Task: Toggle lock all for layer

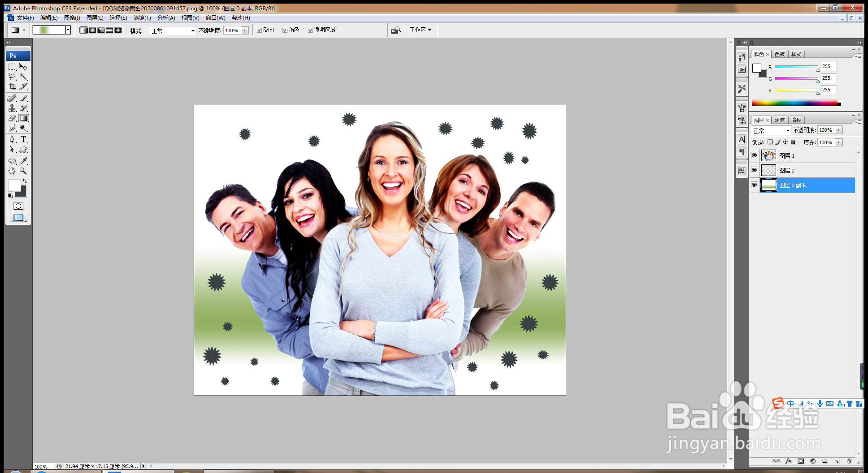Action: 793,142
